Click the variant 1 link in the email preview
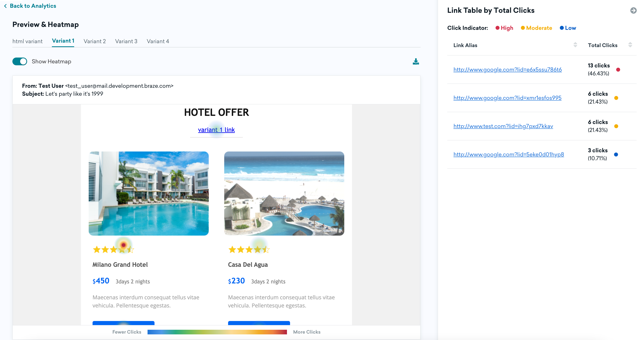 point(216,130)
